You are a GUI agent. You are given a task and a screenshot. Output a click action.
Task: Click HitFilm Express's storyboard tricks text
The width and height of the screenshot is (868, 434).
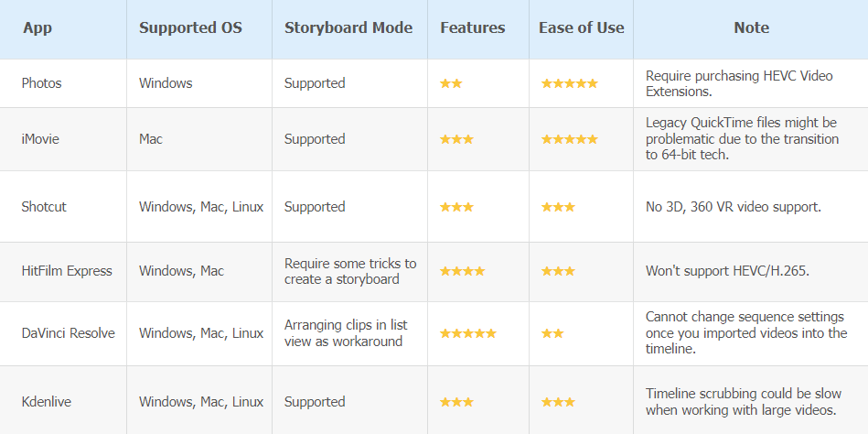pyautogui.click(x=349, y=271)
